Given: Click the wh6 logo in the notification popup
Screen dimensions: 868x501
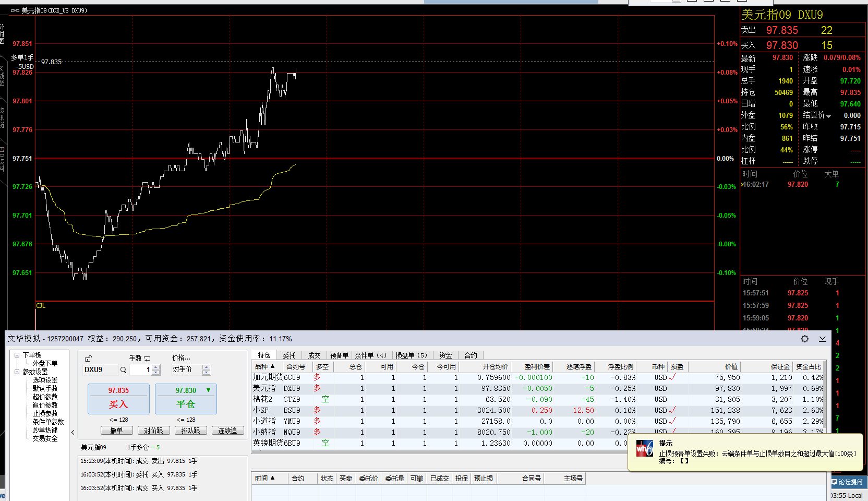Looking at the screenshot, I should (644, 448).
